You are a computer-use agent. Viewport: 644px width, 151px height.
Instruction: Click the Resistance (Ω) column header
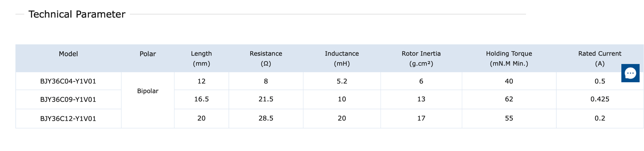coord(266,58)
